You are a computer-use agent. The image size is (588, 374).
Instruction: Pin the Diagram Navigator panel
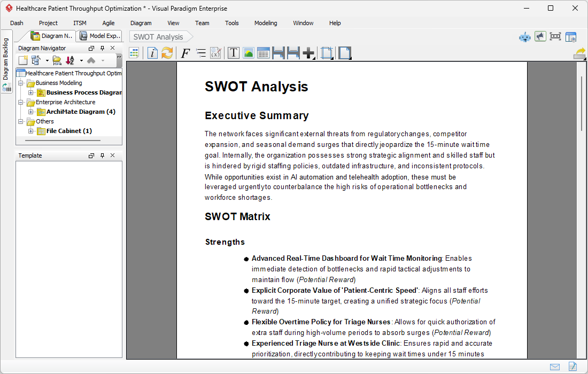[x=103, y=48]
